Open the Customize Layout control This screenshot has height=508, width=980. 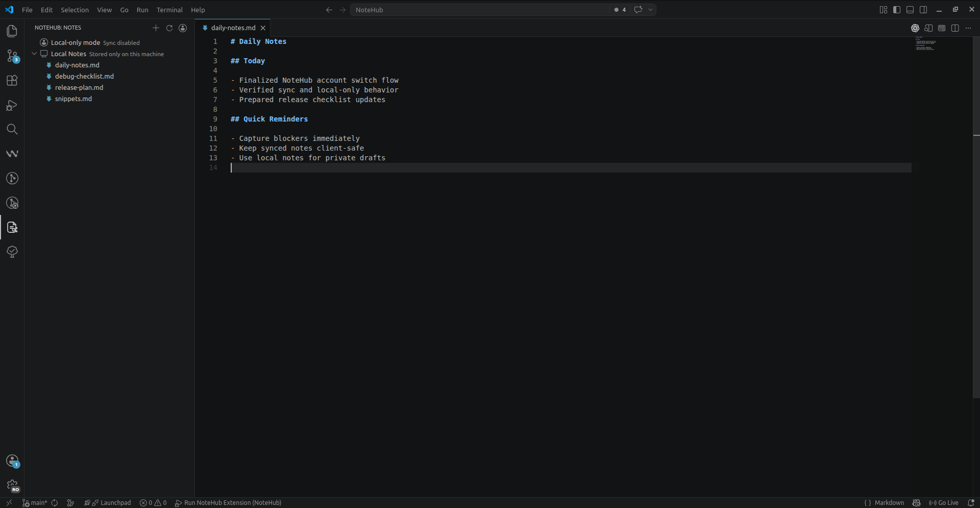point(884,10)
